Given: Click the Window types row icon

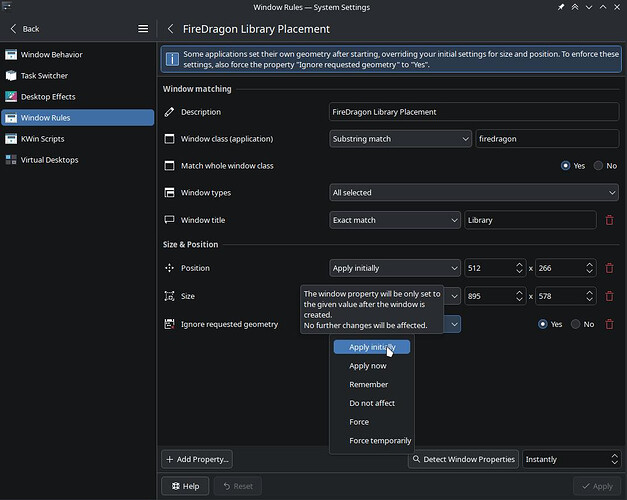Looking at the screenshot, I should click(x=170, y=193).
